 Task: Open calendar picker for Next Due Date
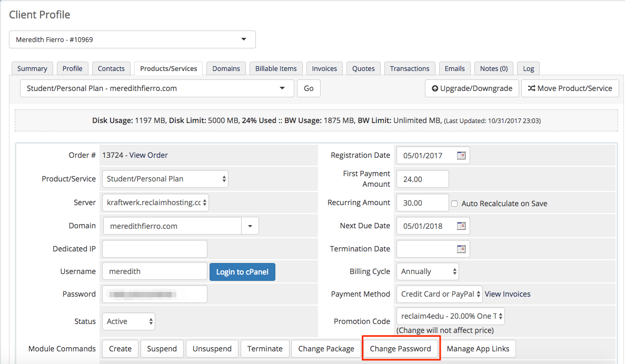point(461,226)
